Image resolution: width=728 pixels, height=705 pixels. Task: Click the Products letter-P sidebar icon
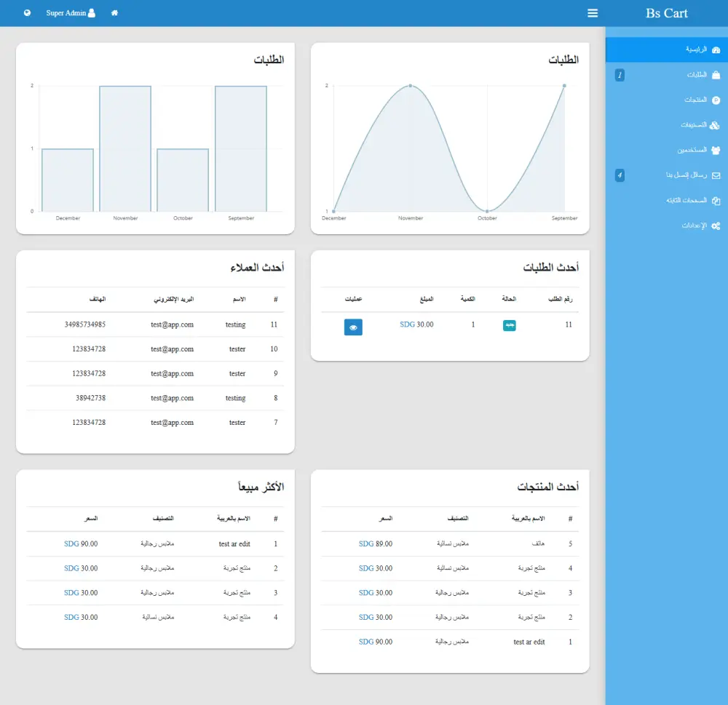tap(716, 100)
